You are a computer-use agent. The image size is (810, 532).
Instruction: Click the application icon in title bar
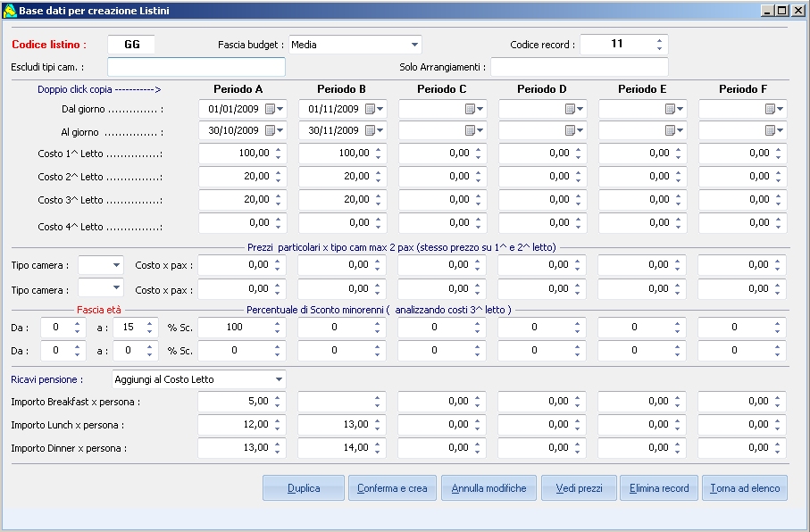[x=10, y=11]
